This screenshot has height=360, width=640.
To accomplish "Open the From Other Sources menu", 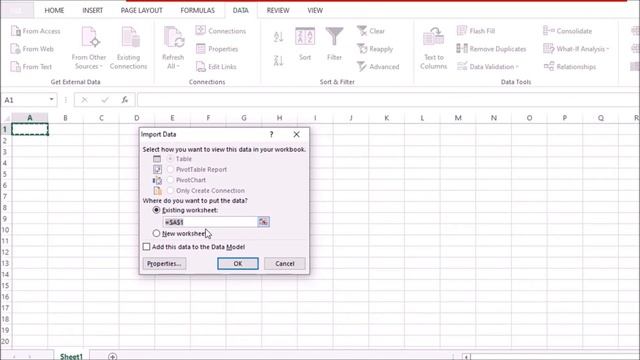I will pyautogui.click(x=89, y=48).
